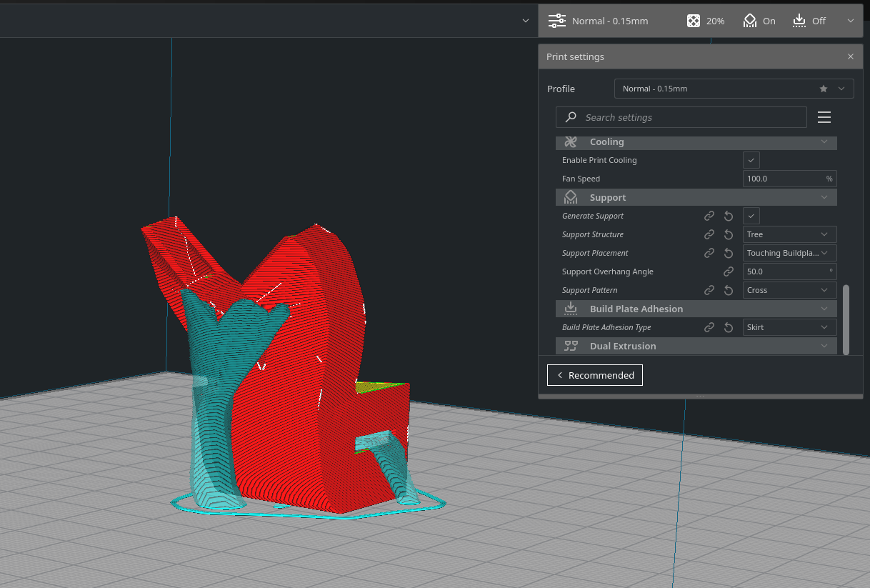Open the Support Structure dropdown showing Tree
870x588 pixels.
(789, 234)
